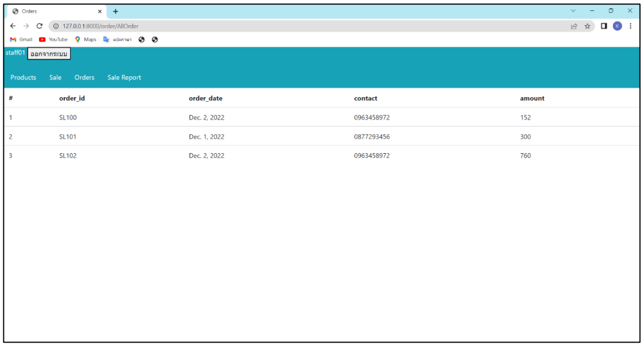Open the Orders menu item
The image size is (644, 347).
(x=84, y=77)
